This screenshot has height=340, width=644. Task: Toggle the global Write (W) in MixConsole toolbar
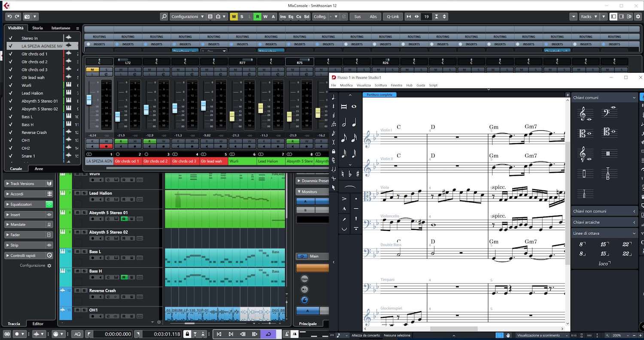265,17
